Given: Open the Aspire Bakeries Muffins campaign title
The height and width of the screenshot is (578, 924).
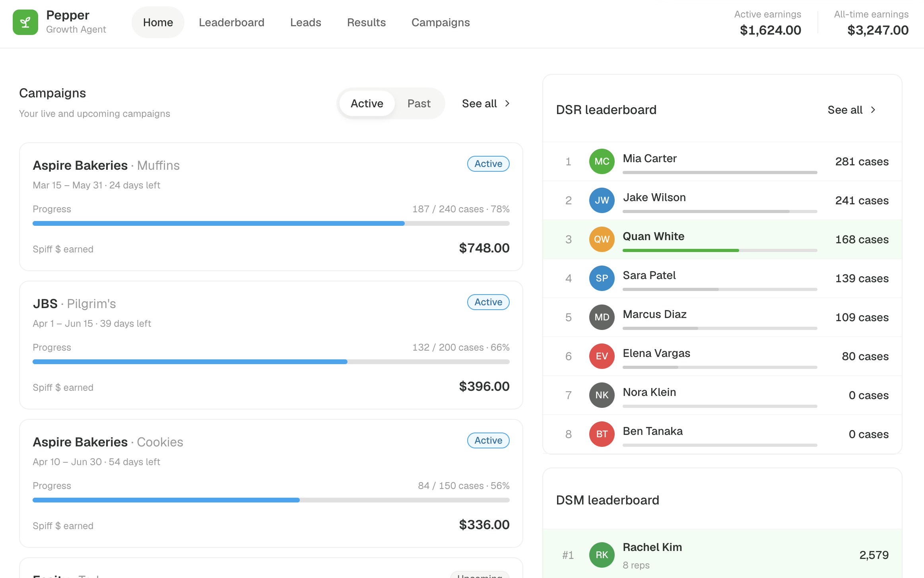Looking at the screenshot, I should coord(106,165).
